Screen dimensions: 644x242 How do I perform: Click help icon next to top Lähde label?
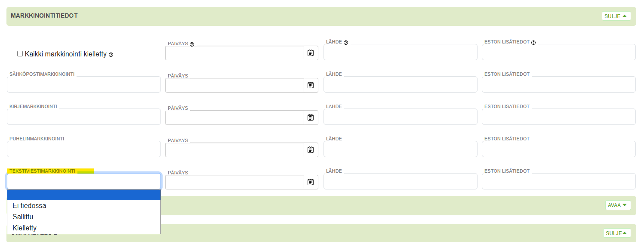point(346,43)
